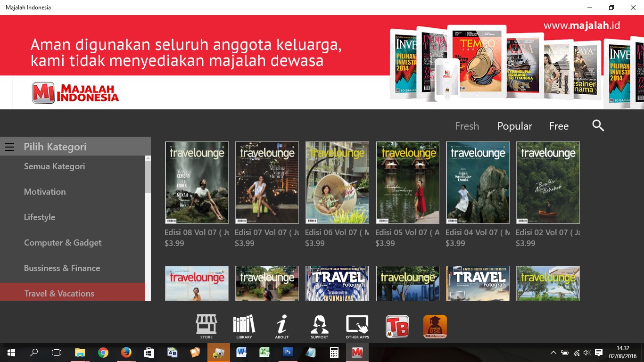
Task: Click 'Edisi 02 Vol 07' title text
Action: (548, 232)
